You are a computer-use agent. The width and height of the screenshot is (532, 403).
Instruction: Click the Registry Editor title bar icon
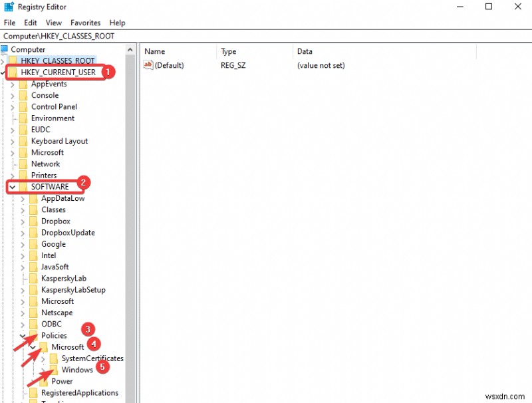coord(8,7)
